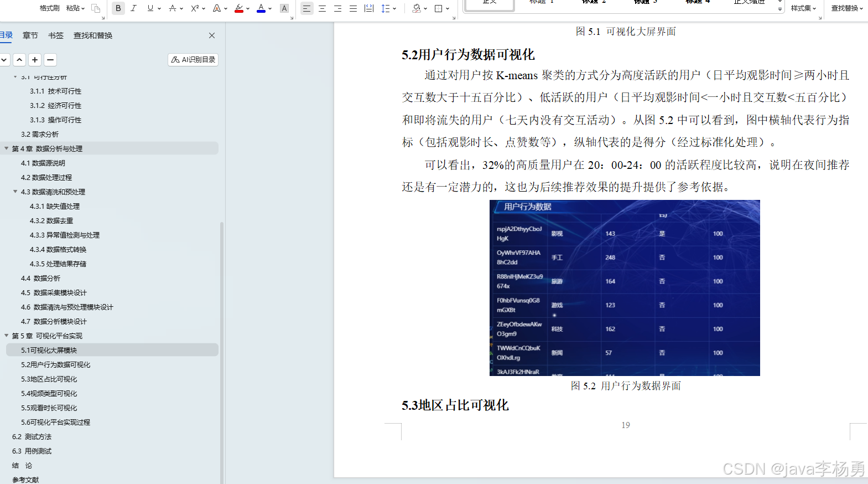Apply underline formatting
Viewport: 868px width, 484px height.
point(150,8)
